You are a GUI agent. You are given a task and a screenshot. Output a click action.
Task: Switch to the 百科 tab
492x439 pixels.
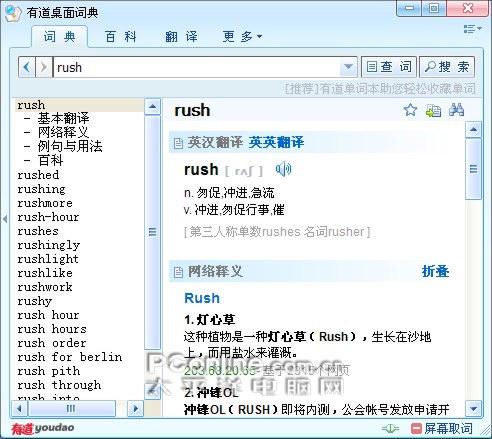point(120,37)
